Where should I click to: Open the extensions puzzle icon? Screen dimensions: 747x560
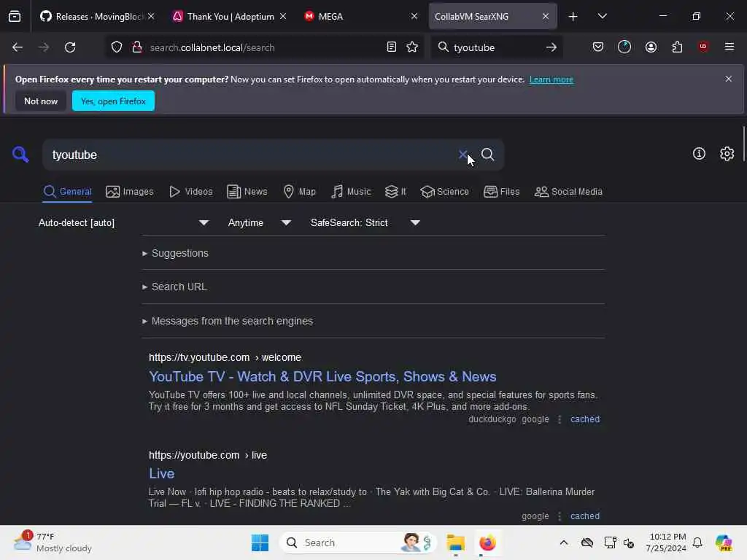click(677, 47)
